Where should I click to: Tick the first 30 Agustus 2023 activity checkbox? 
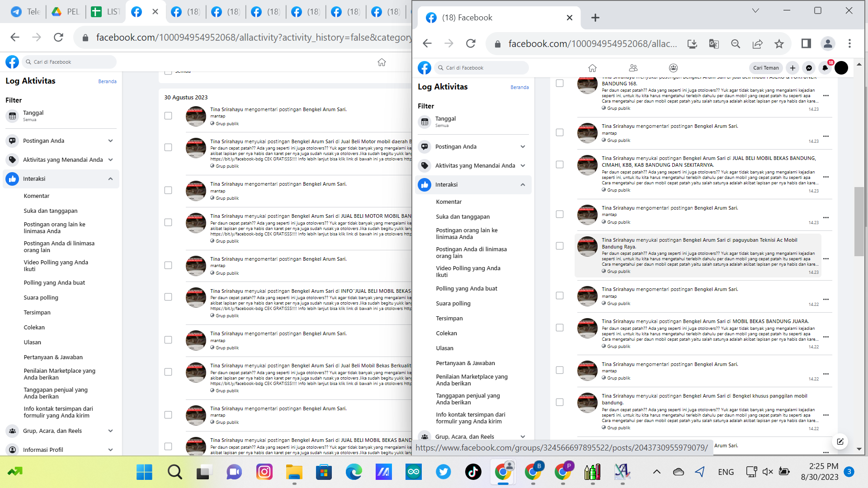click(168, 116)
